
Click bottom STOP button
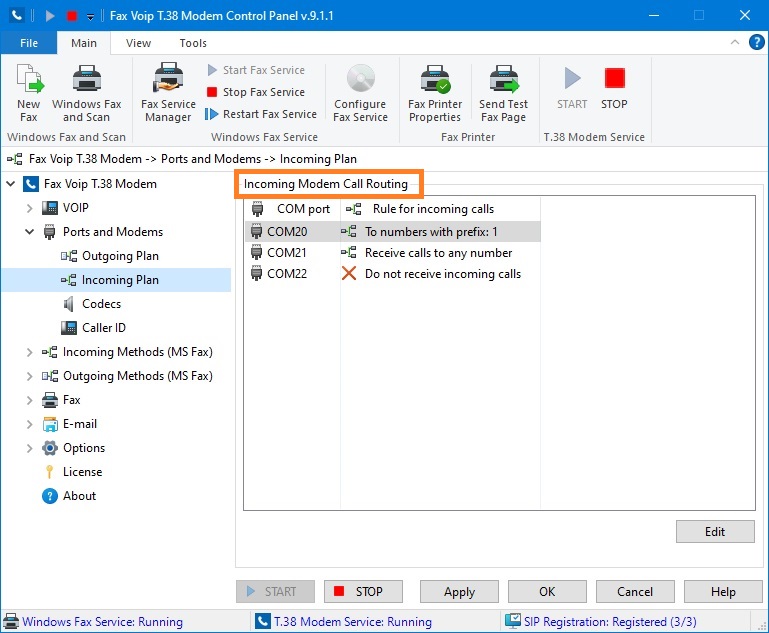pos(363,591)
